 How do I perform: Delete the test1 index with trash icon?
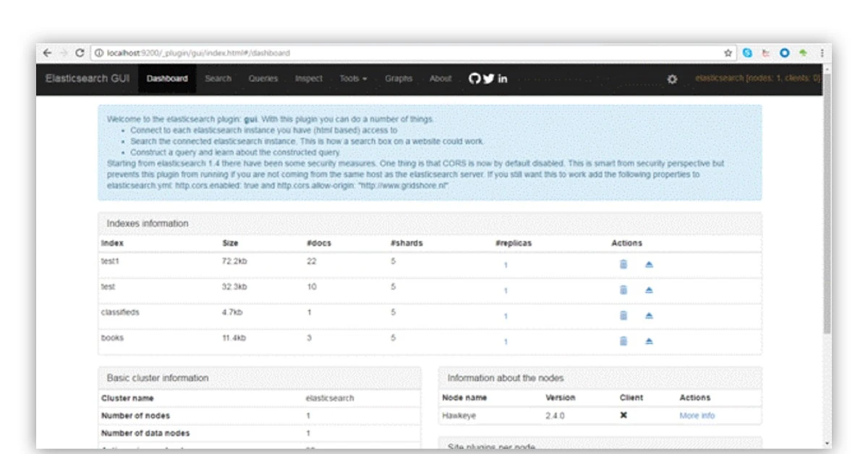[x=623, y=265]
